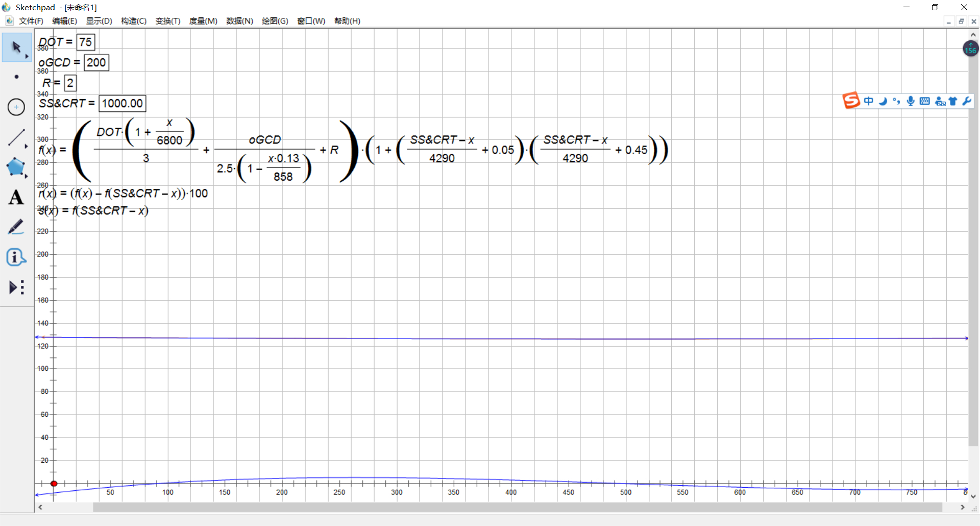980x526 pixels.
Task: Open the 绘图(G) menu
Action: (275, 21)
